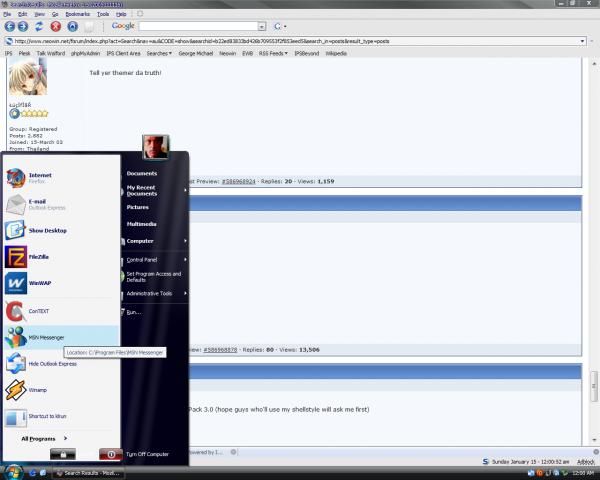Image resolution: width=600 pixels, height=480 pixels.
Task: Launch Winamp from the Start menu
Action: pos(61,390)
